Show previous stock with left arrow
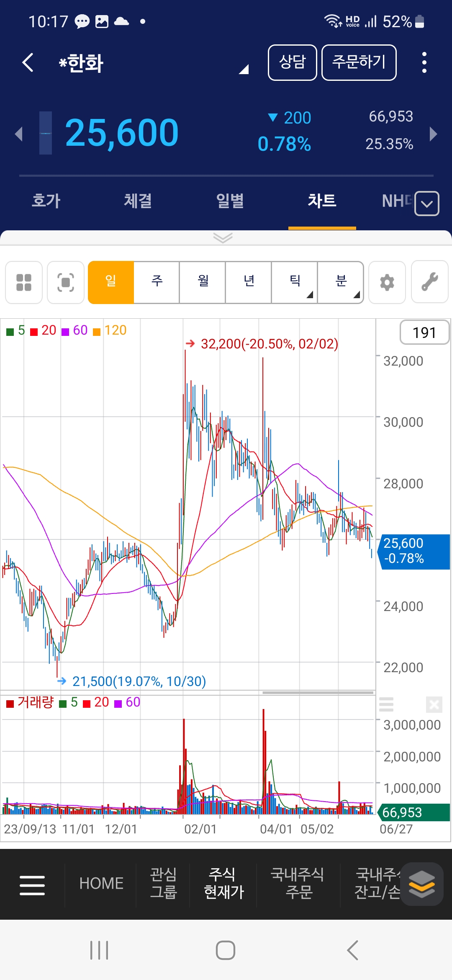 pos(18,134)
